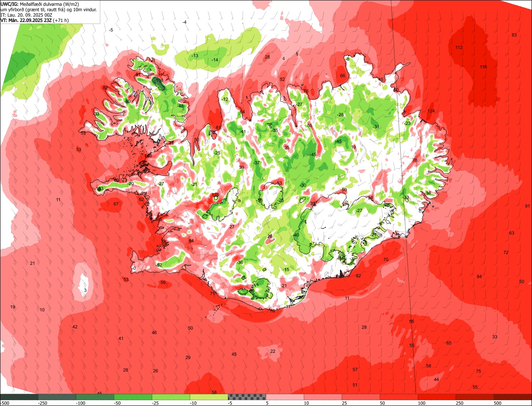Click the legend swatch between -250 and -100

click(57, 397)
